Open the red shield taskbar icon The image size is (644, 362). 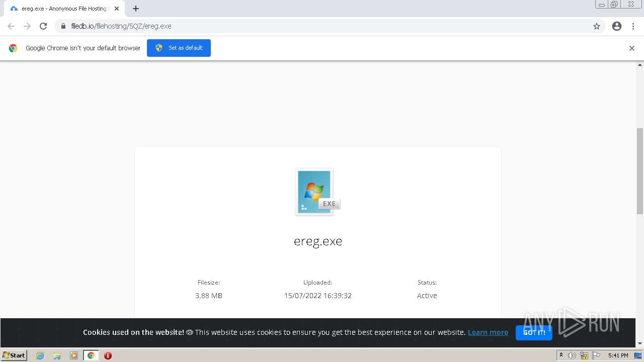tap(108, 355)
